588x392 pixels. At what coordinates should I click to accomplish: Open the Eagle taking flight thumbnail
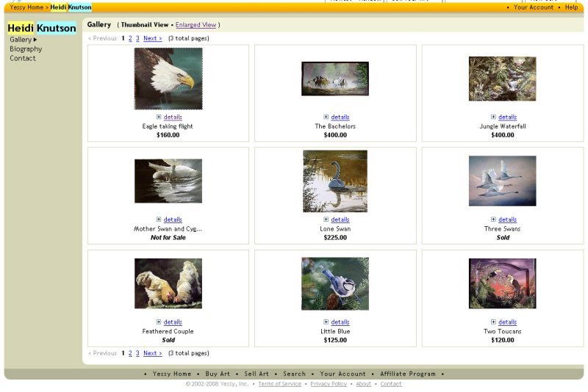pos(168,79)
